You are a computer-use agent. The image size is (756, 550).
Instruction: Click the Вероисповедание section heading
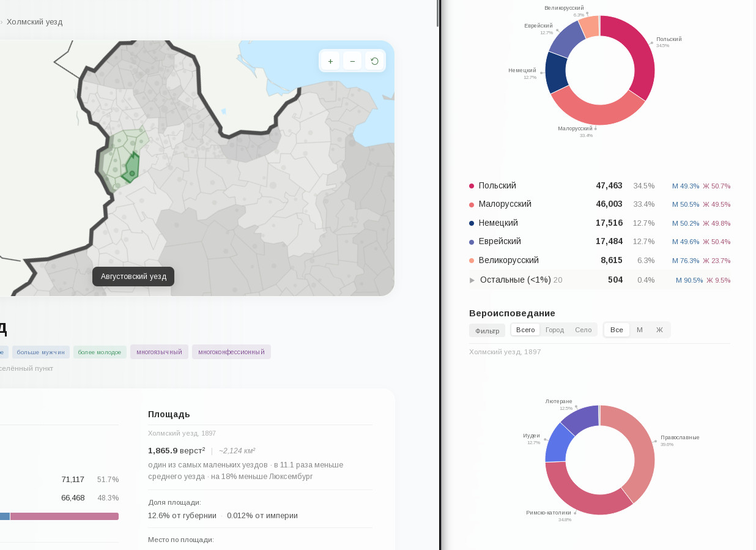[512, 313]
